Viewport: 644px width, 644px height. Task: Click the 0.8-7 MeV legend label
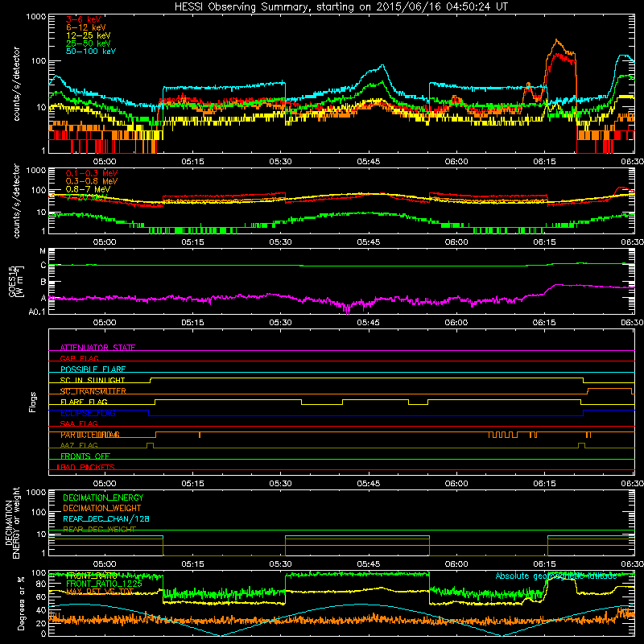[x=89, y=189]
